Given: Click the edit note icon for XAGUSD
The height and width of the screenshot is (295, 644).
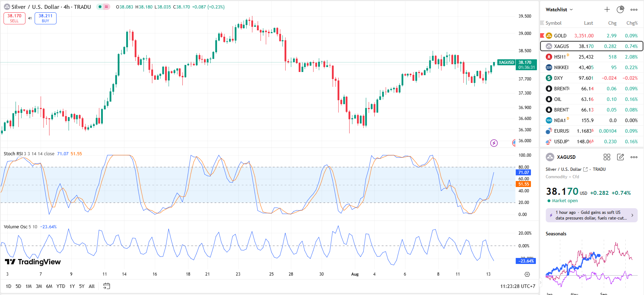Looking at the screenshot, I should pyautogui.click(x=620, y=157).
